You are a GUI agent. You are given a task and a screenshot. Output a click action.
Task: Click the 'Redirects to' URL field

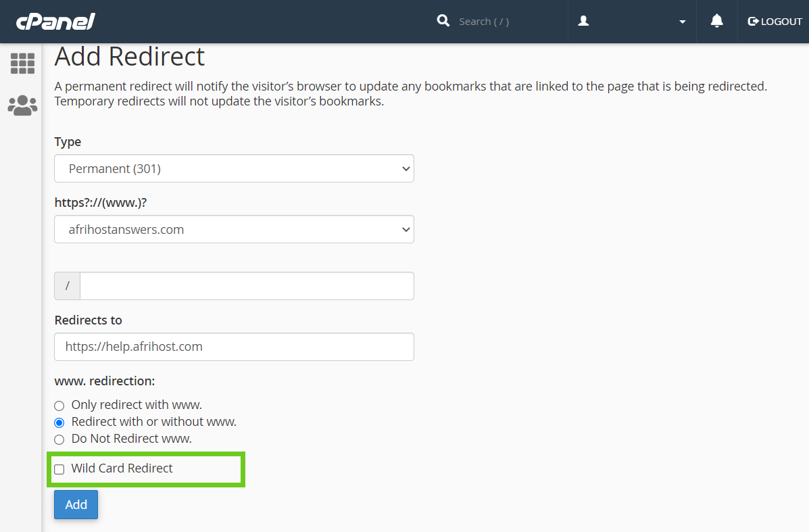coord(234,347)
